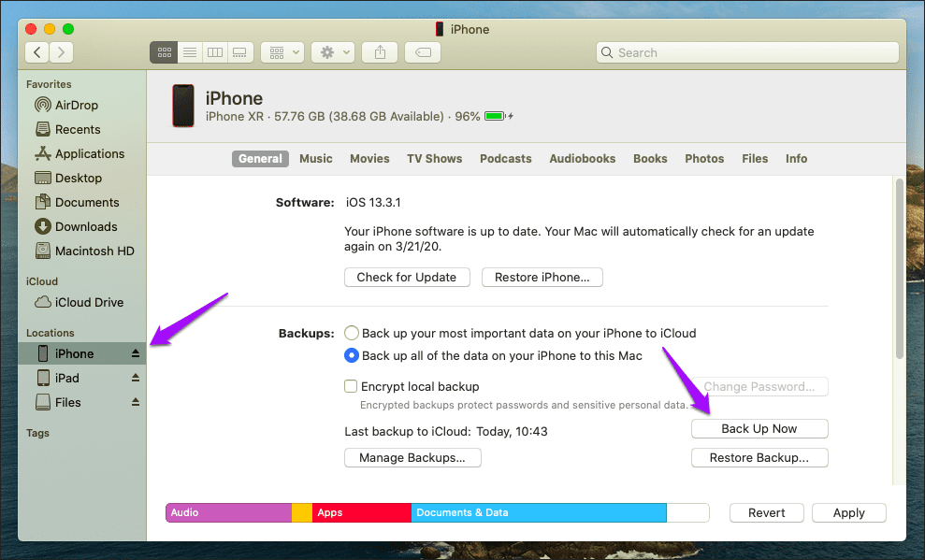Eject the Files volume
This screenshot has height=560, width=925.
coord(135,403)
